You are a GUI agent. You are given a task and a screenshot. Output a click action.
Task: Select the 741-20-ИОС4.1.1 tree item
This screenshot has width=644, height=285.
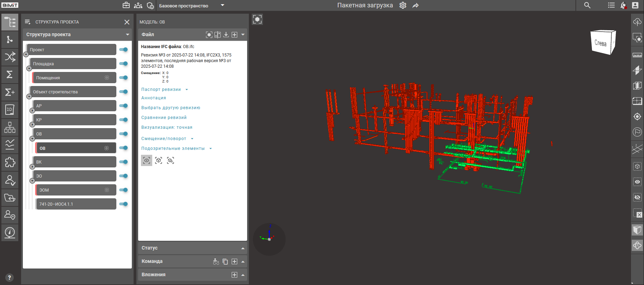76,204
